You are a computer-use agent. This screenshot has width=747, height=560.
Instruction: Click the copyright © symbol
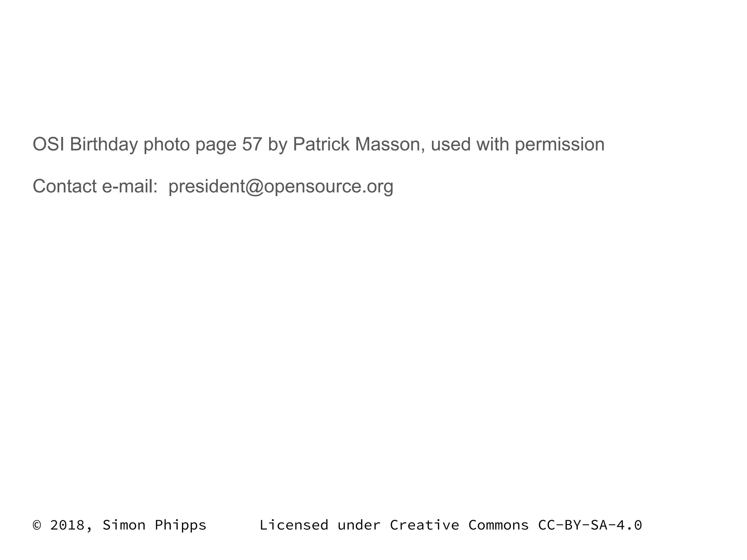click(x=37, y=525)
